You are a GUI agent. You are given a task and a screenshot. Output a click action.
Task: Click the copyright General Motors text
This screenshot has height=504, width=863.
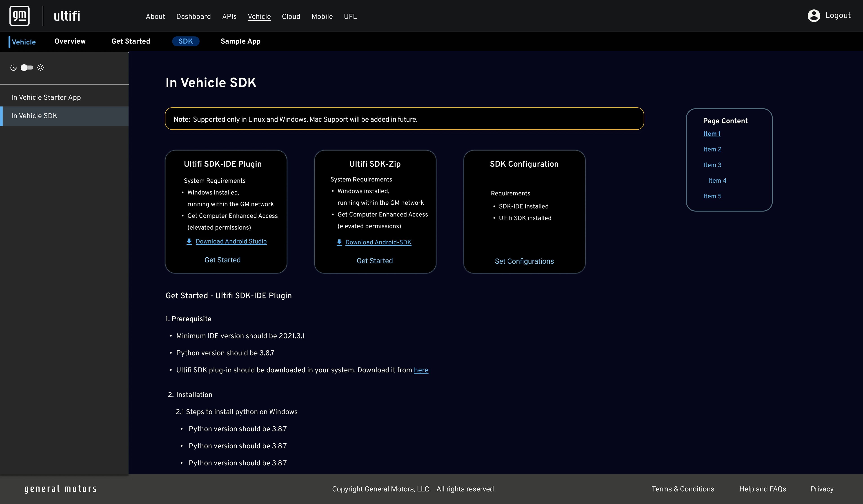(414, 489)
